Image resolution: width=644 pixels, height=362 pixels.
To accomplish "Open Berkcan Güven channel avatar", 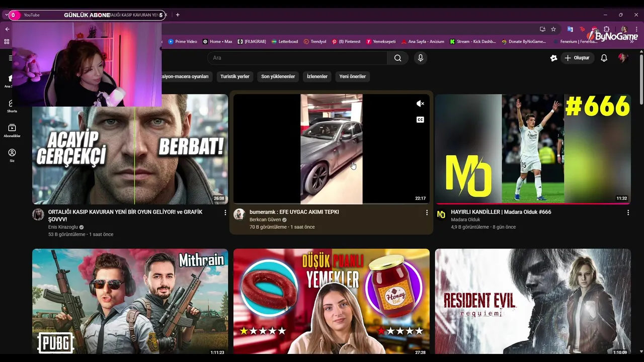I will pyautogui.click(x=239, y=215).
